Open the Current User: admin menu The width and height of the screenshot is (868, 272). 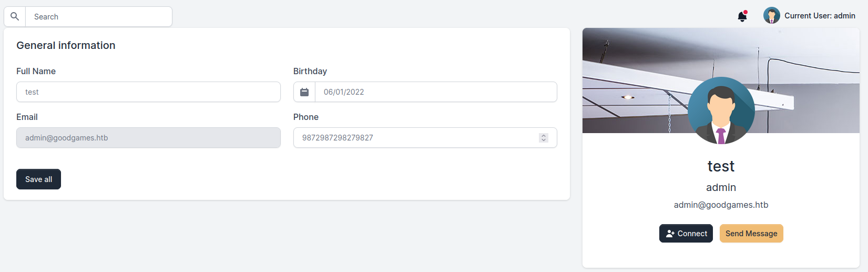pyautogui.click(x=819, y=16)
